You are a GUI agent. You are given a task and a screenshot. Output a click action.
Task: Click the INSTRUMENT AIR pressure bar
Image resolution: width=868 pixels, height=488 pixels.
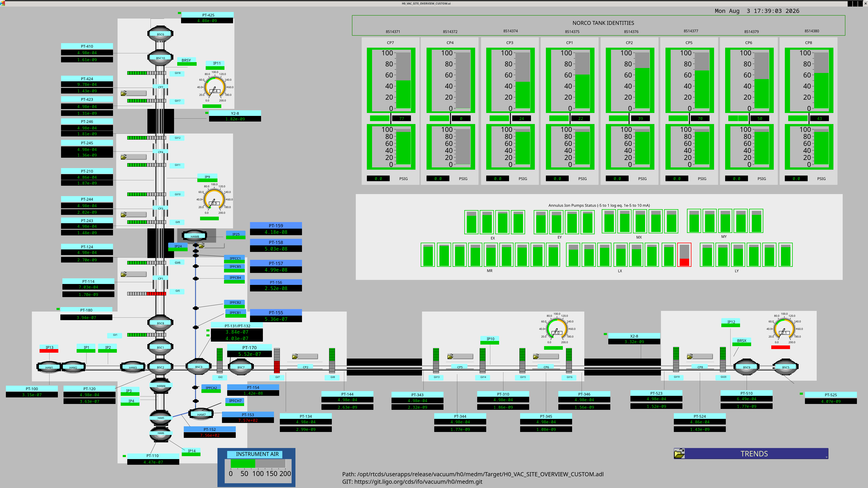258,464
